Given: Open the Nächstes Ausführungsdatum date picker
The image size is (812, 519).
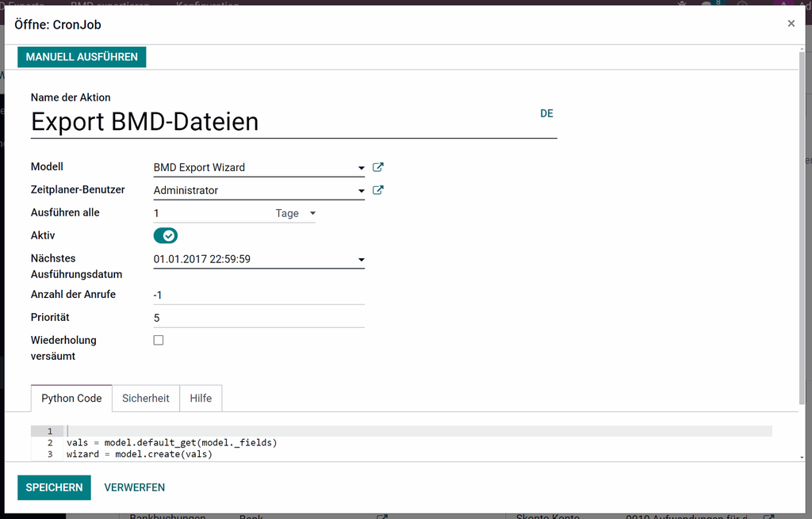Looking at the screenshot, I should (258, 259).
